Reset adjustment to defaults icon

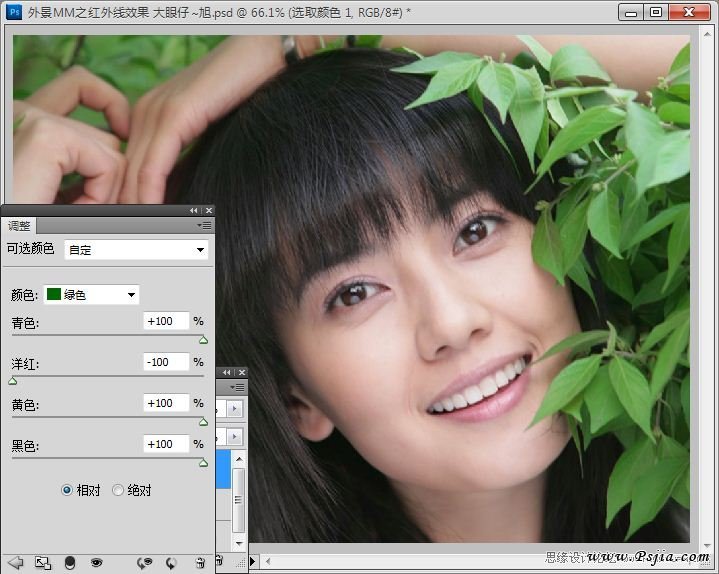[x=171, y=563]
